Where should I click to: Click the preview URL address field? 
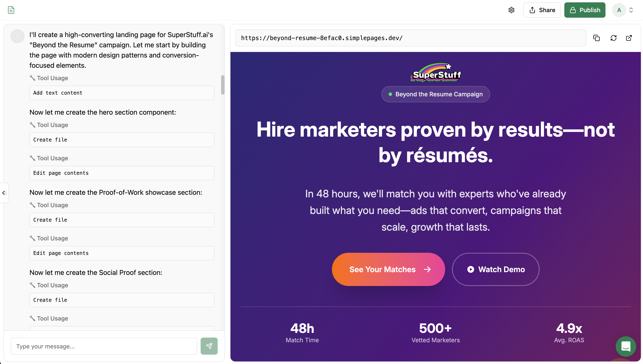click(411, 38)
